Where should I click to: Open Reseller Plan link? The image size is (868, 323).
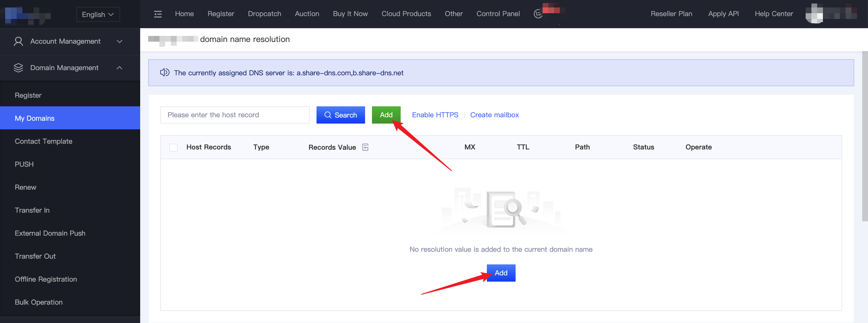[x=671, y=14]
